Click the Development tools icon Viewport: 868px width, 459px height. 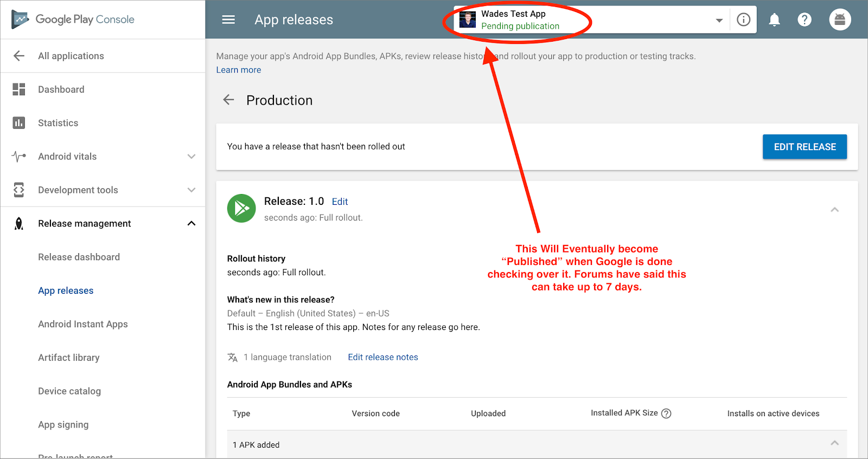19,190
